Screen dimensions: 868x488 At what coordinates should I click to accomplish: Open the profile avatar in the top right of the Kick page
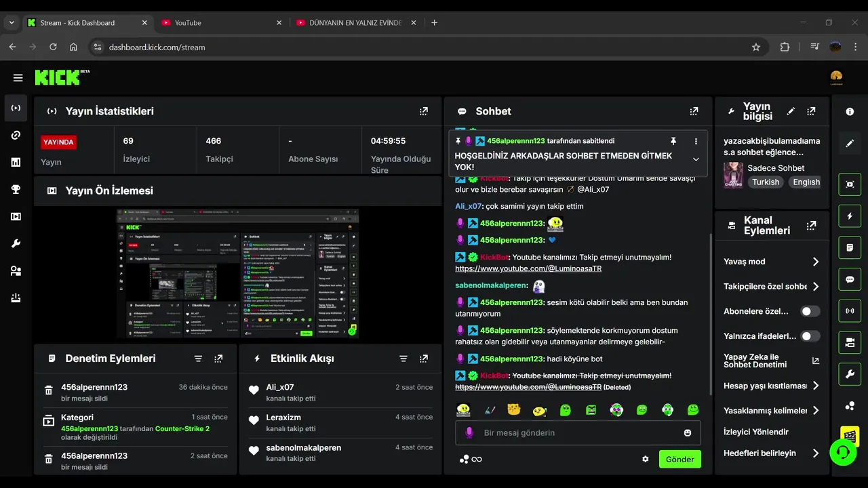[x=836, y=78]
